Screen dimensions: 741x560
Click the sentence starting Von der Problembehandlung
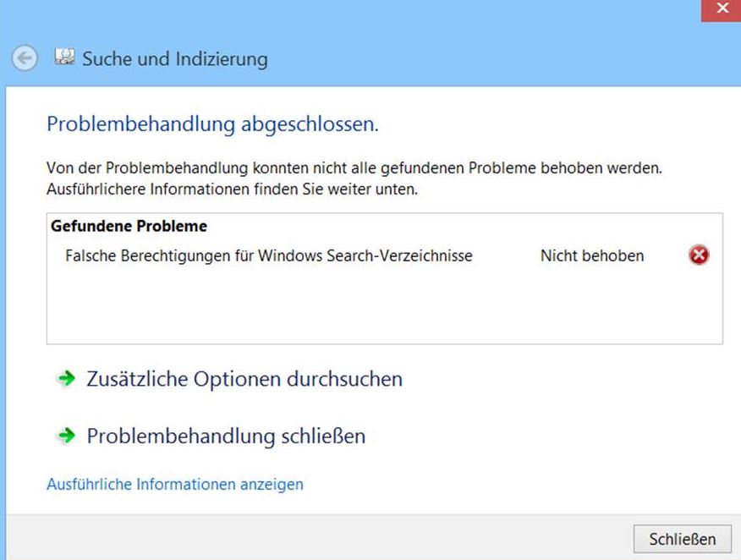point(354,167)
